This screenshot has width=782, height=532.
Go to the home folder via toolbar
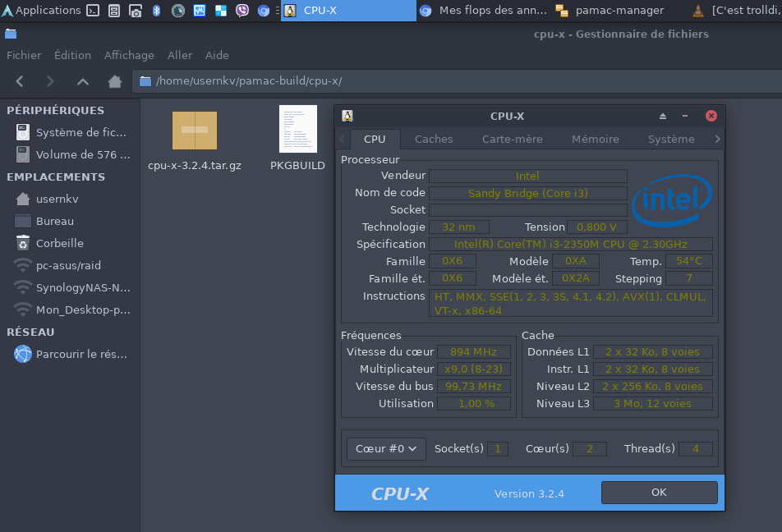click(x=115, y=81)
